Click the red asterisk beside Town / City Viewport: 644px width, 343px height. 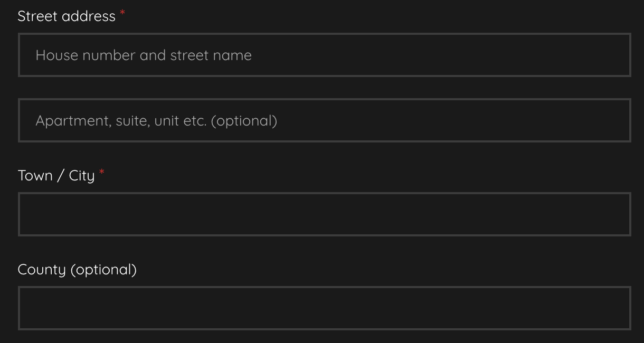[102, 173]
